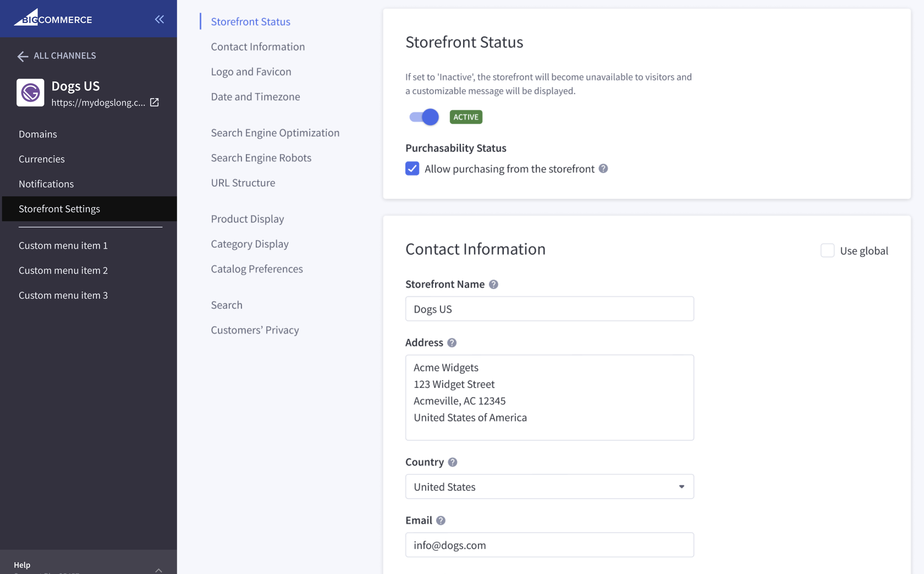The width and height of the screenshot is (924, 574).
Task: Click help icon next to Allow purchasing
Action: (603, 169)
